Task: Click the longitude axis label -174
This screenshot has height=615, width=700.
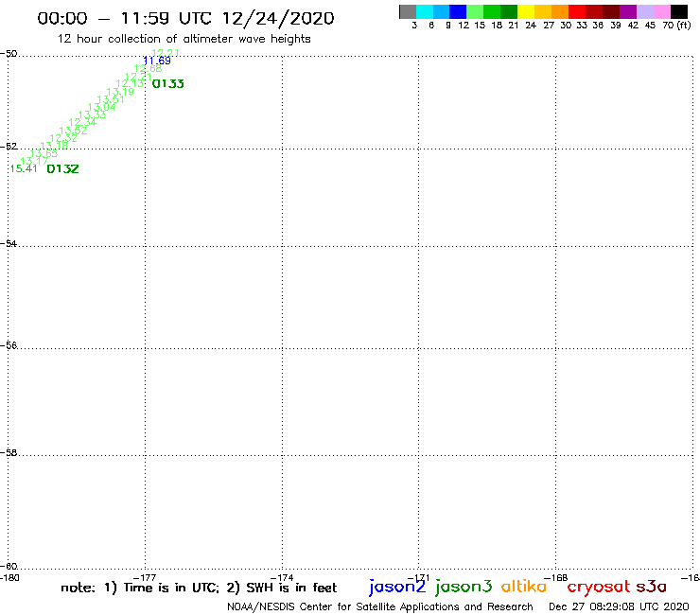Action: pyautogui.click(x=282, y=577)
